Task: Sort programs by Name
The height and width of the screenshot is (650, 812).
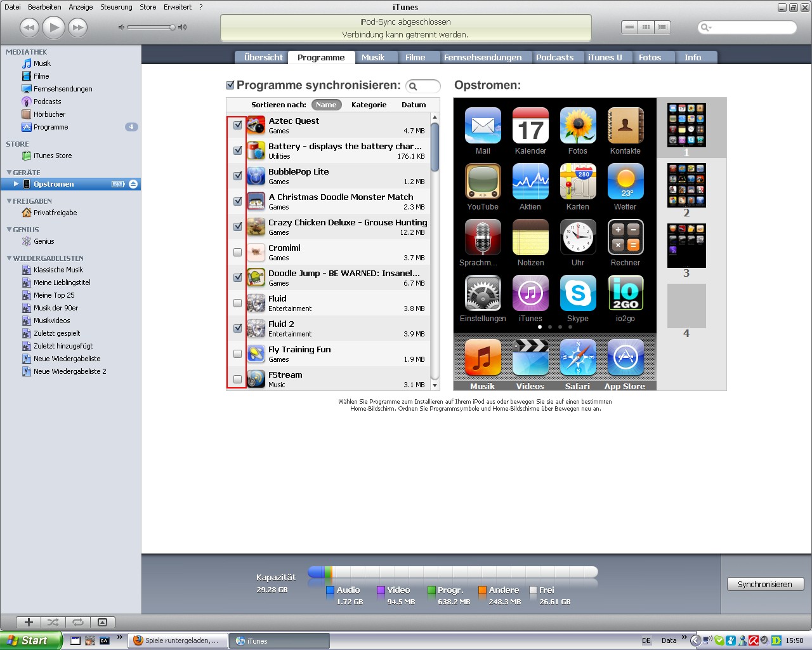Action: [x=326, y=105]
